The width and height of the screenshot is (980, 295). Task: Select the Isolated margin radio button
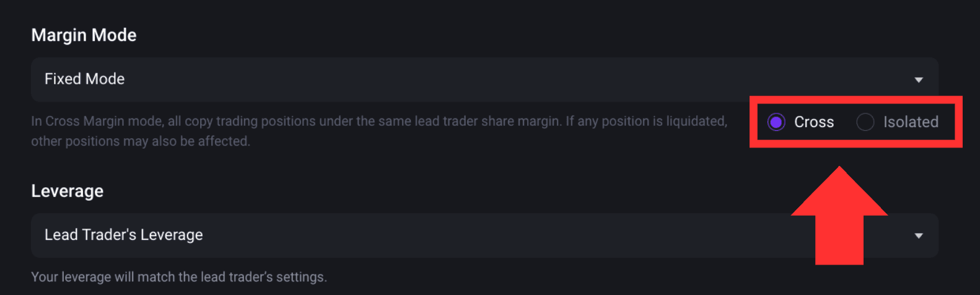865,122
